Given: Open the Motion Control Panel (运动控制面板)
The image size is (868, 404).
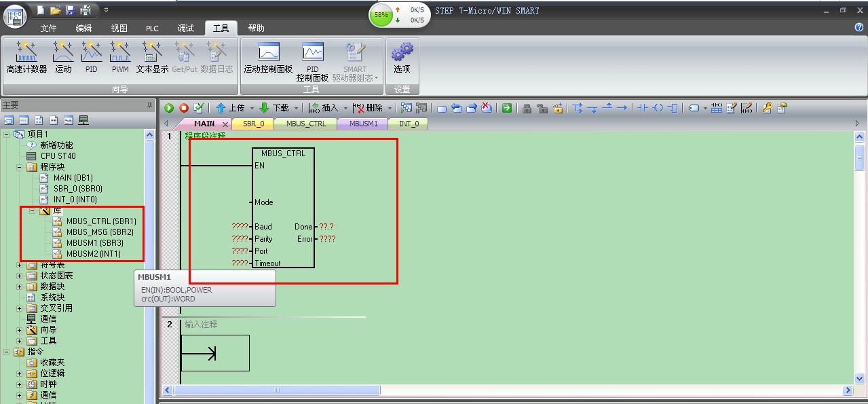Looking at the screenshot, I should click(x=268, y=56).
